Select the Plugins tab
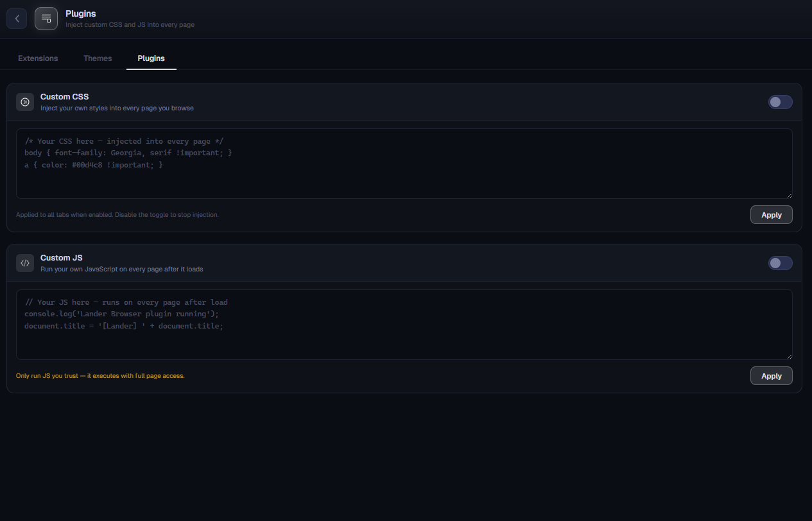The height and width of the screenshot is (521, 812). click(x=151, y=58)
